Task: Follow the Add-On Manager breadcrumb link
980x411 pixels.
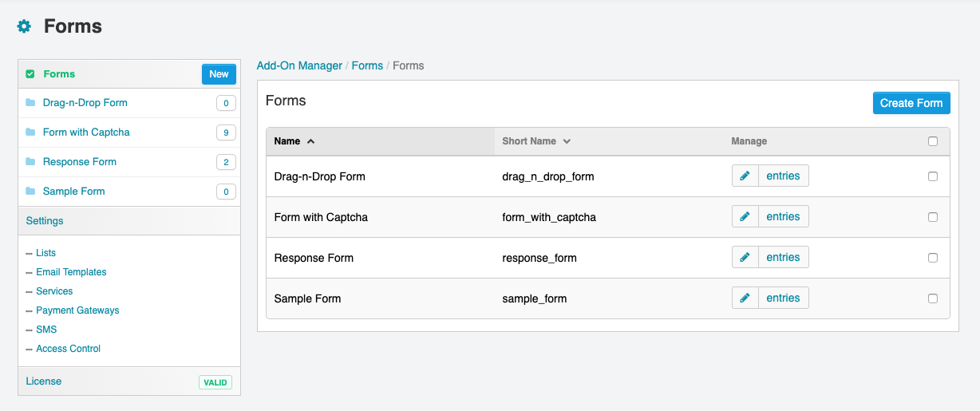Action: 299,65
